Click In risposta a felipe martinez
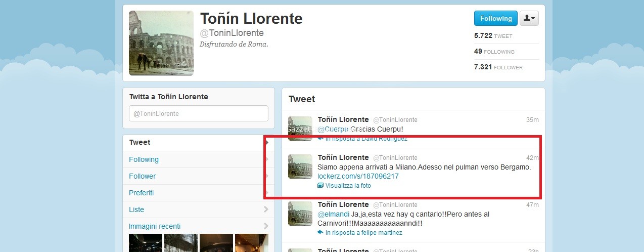 [364, 233]
